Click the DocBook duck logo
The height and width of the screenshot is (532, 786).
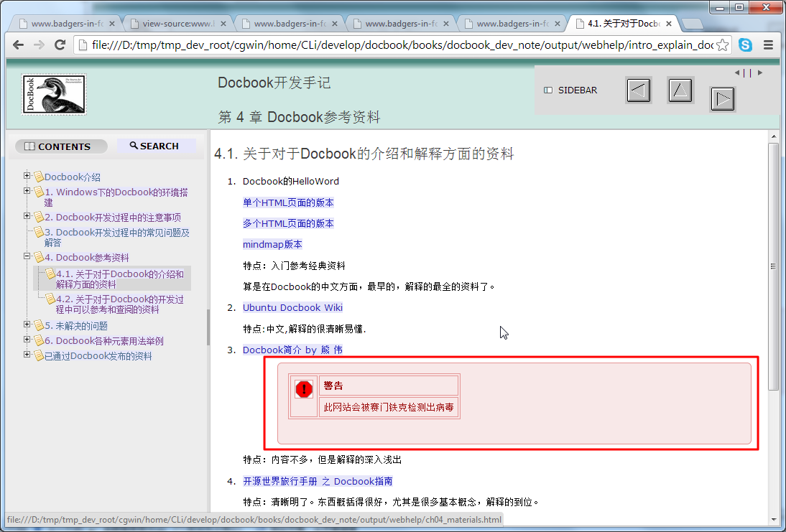pyautogui.click(x=54, y=94)
